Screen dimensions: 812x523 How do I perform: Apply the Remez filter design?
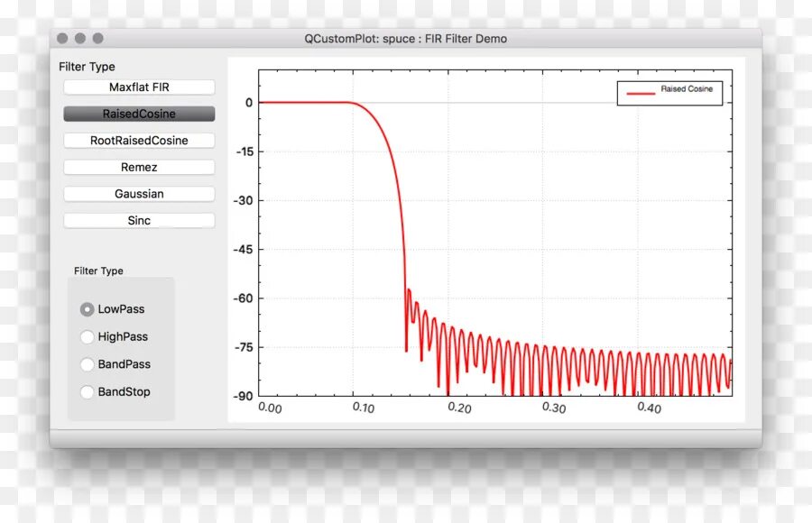click(138, 167)
